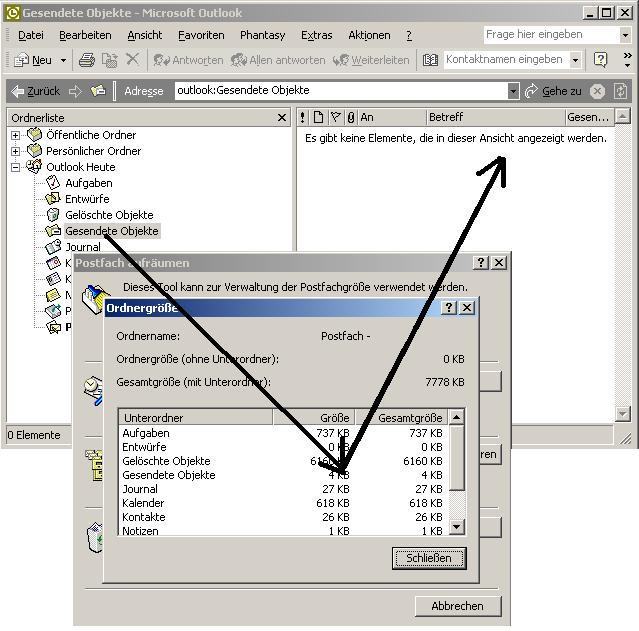Open the Extras menu
This screenshot has height=631, width=639.
[316, 35]
